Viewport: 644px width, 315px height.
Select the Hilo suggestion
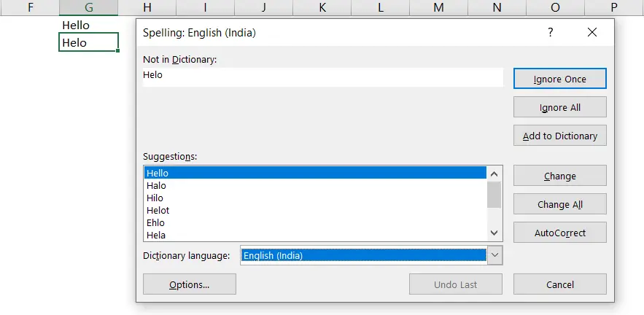click(315, 198)
